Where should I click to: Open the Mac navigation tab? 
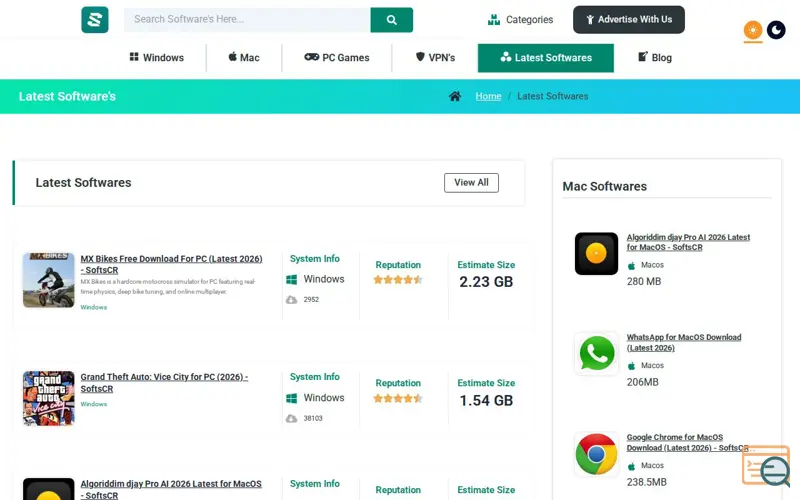pyautogui.click(x=244, y=58)
